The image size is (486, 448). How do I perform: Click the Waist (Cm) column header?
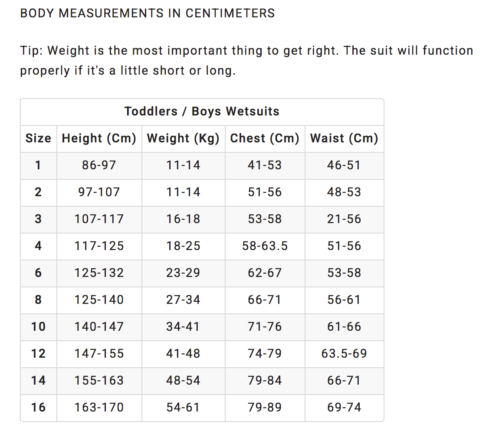(344, 138)
